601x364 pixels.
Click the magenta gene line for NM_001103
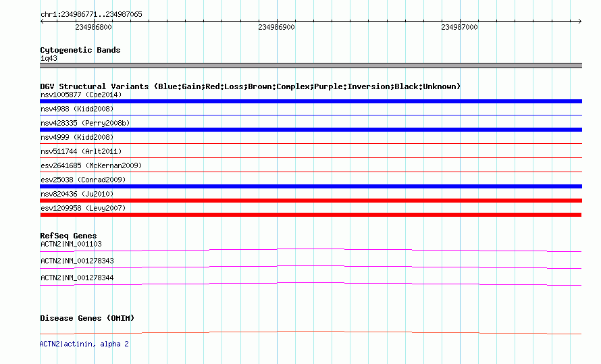(x=311, y=250)
